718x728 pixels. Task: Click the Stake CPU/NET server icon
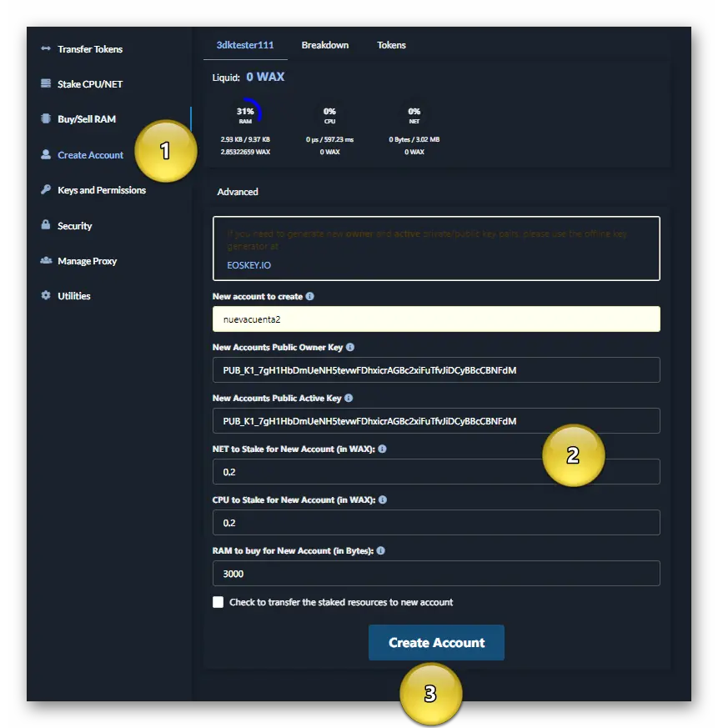(x=46, y=83)
